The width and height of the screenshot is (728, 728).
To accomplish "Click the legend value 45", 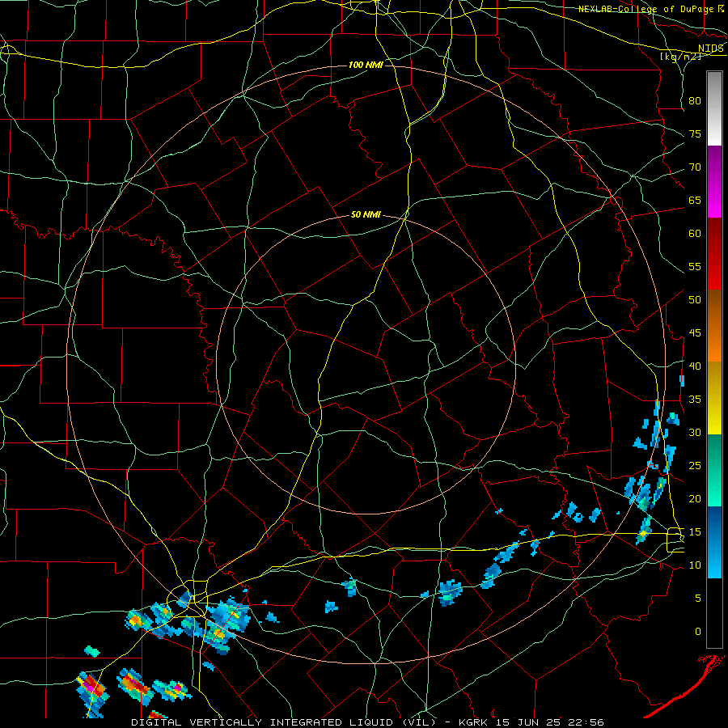I will pyautogui.click(x=695, y=333).
